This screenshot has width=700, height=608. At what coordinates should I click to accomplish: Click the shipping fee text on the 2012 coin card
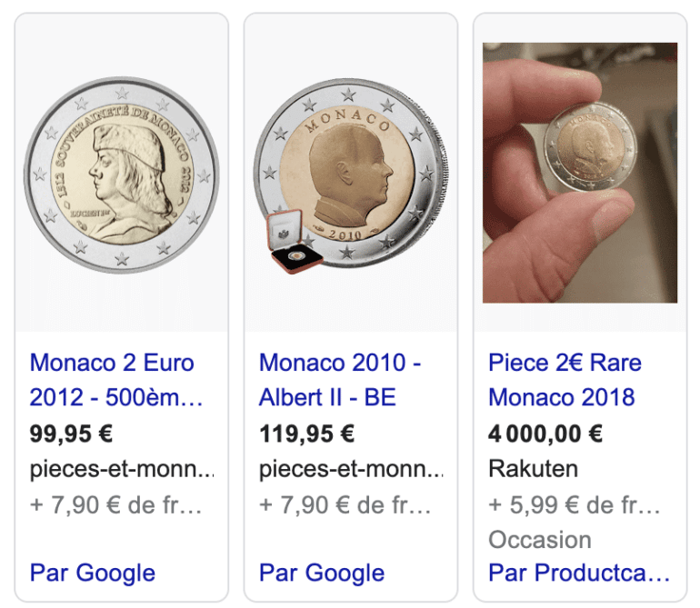(115, 505)
